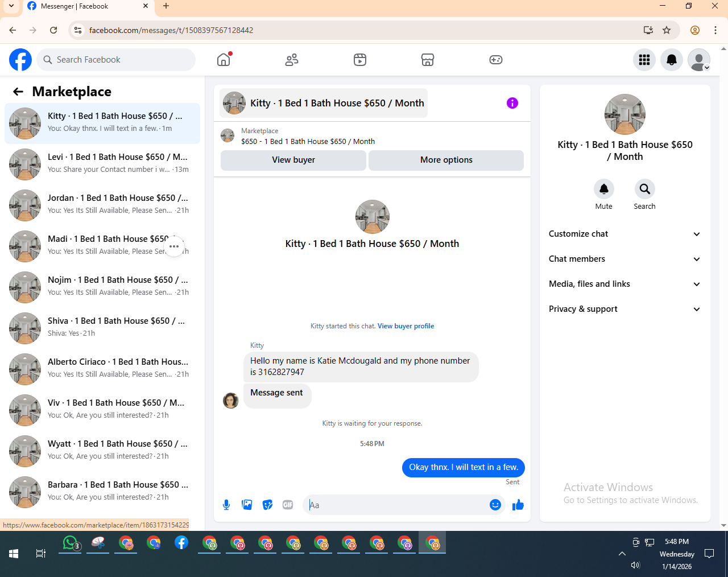The image size is (728, 577).
Task: Mute the Kitty conversation with bell icon
Action: pos(604,189)
